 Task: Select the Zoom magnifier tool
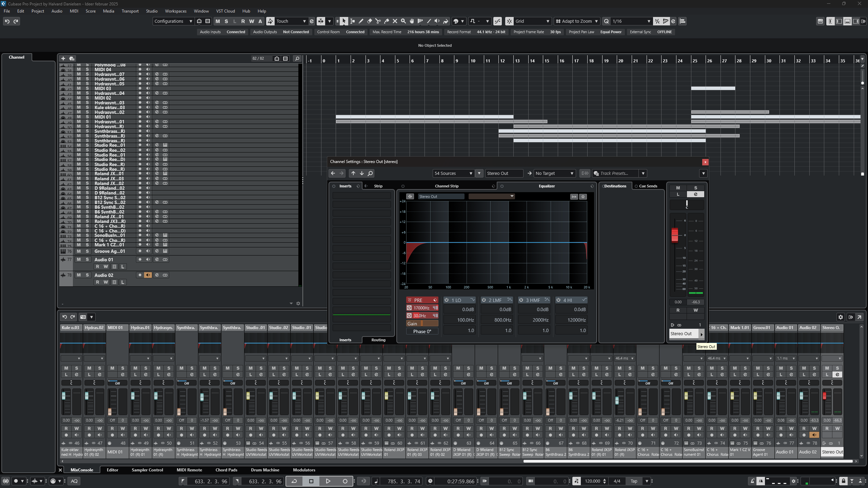pos(403,21)
